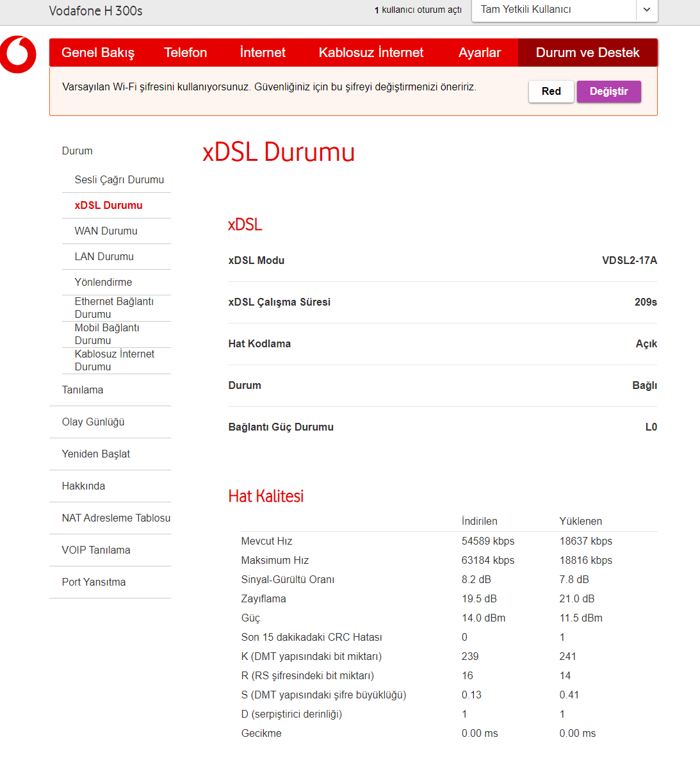700x758 pixels.
Task: Click Yeniden Başlat in sidebar
Action: pyautogui.click(x=96, y=454)
